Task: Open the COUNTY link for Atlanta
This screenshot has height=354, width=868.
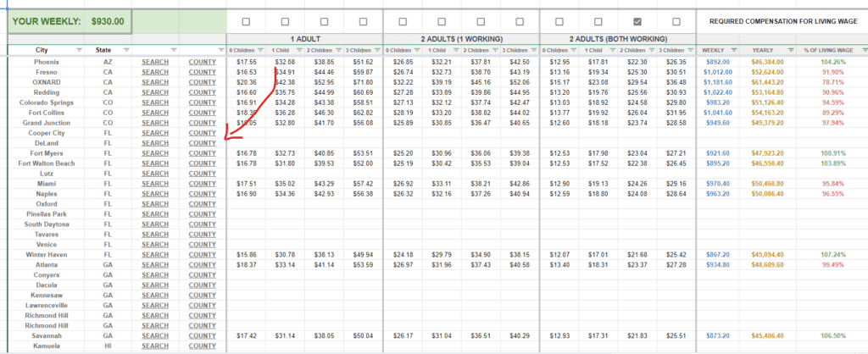Action: tap(202, 265)
